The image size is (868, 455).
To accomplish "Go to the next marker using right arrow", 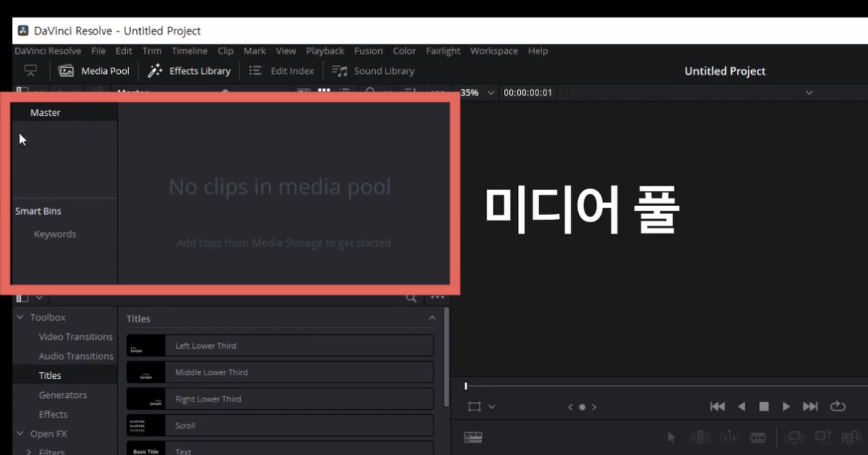I will pyautogui.click(x=594, y=407).
